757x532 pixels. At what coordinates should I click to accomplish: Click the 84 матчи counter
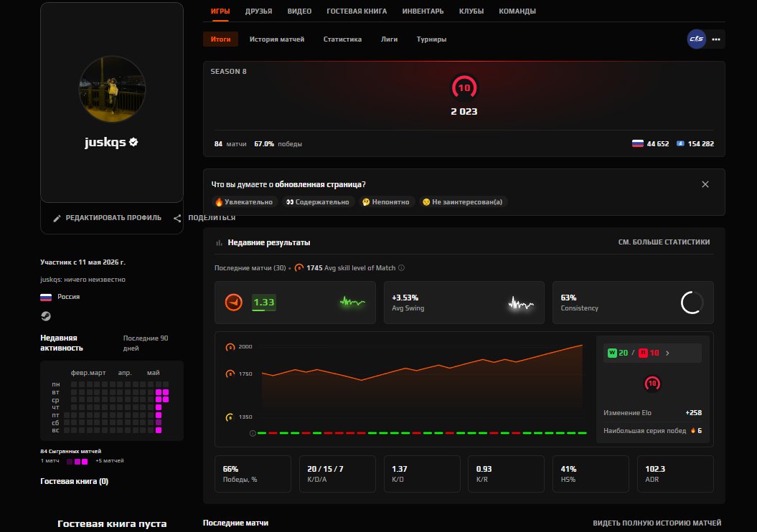click(x=230, y=143)
